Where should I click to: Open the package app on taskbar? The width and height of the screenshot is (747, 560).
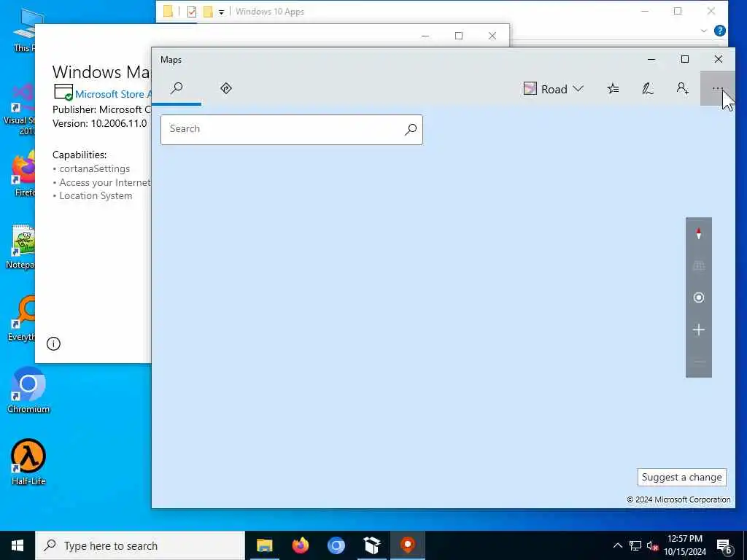tap(371, 545)
